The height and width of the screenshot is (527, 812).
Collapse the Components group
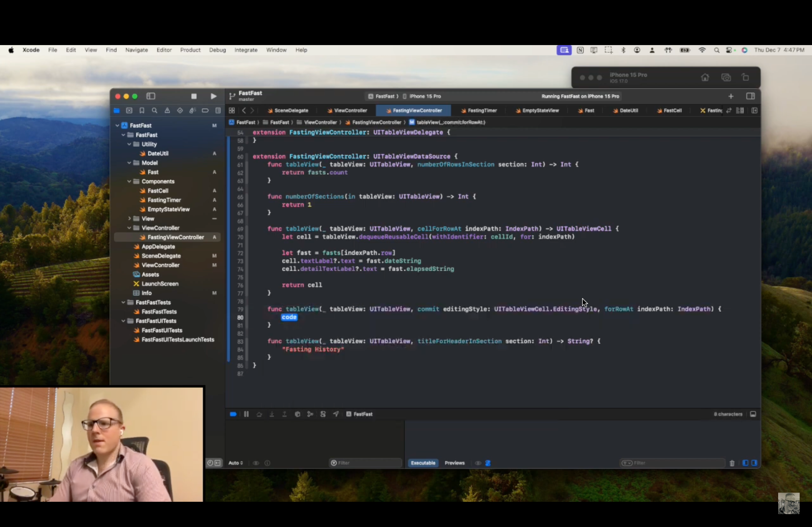129,181
